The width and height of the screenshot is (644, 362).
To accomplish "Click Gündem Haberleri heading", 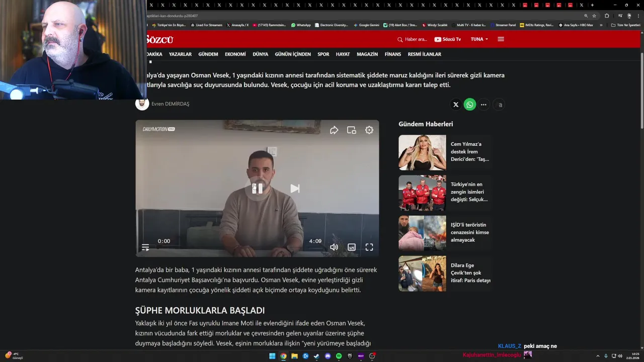I will 426,124.
